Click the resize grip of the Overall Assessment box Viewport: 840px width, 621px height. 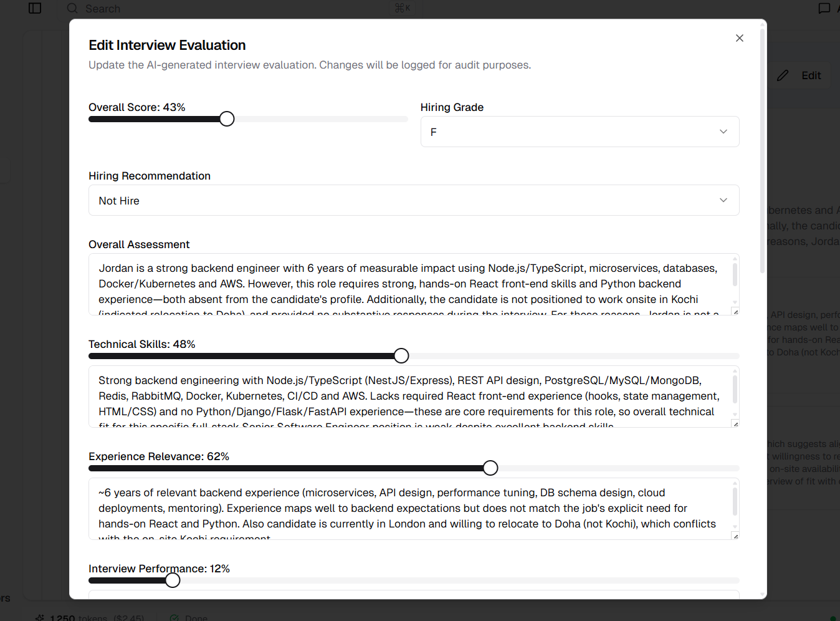point(735,310)
